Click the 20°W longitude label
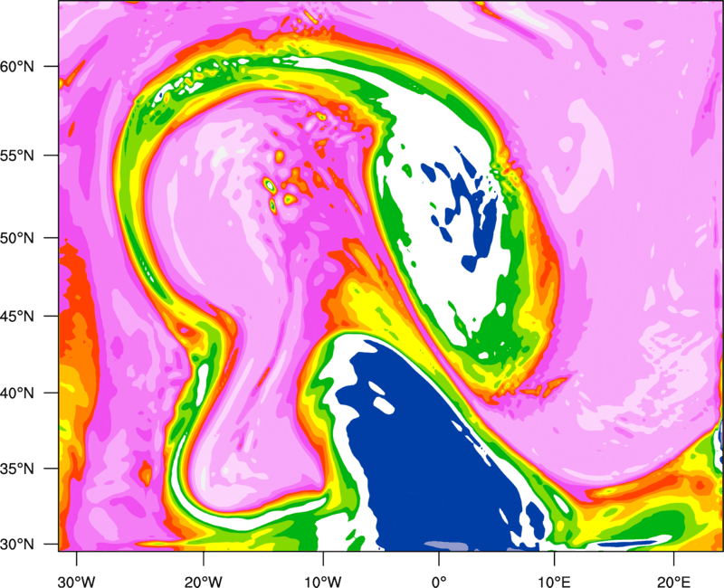The width and height of the screenshot is (724, 588). click(204, 582)
